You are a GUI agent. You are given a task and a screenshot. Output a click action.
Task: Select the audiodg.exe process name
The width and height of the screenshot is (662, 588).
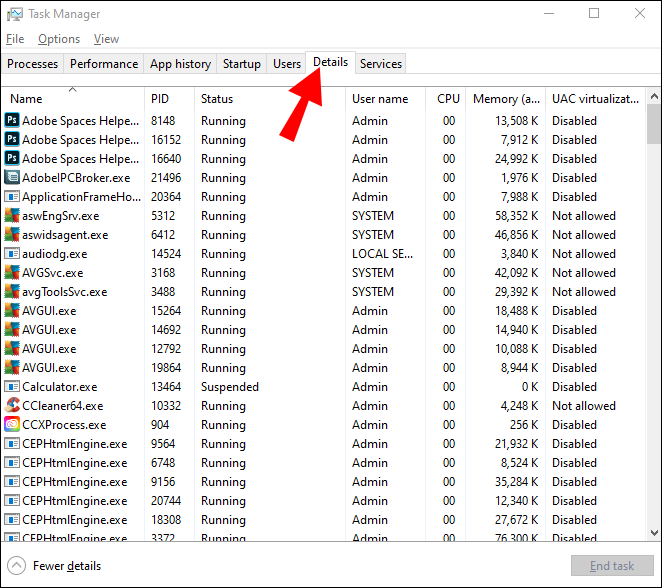pyautogui.click(x=54, y=254)
